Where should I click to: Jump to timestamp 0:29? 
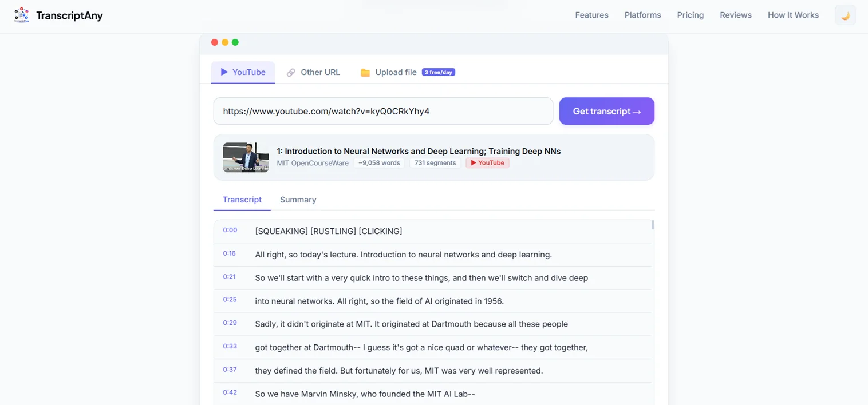230,323
